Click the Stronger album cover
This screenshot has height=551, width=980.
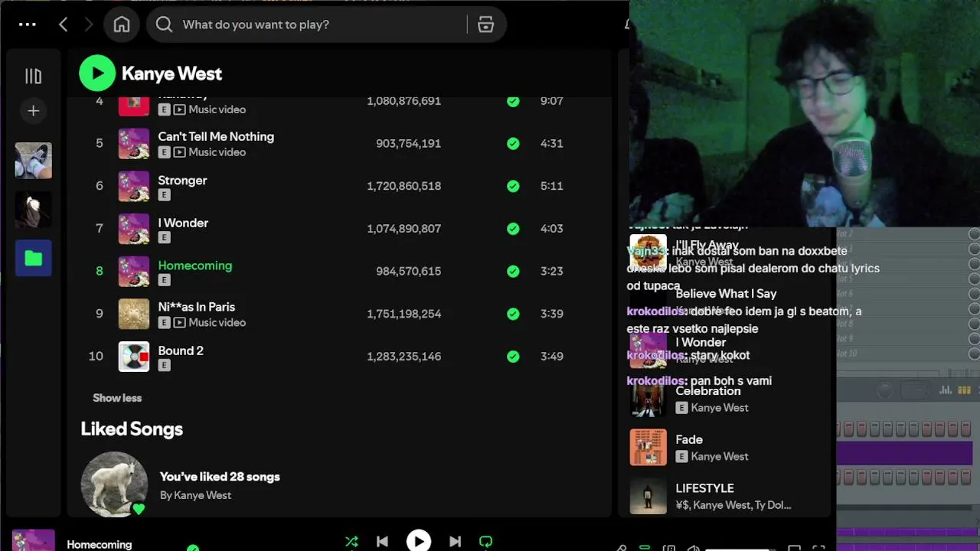click(134, 186)
